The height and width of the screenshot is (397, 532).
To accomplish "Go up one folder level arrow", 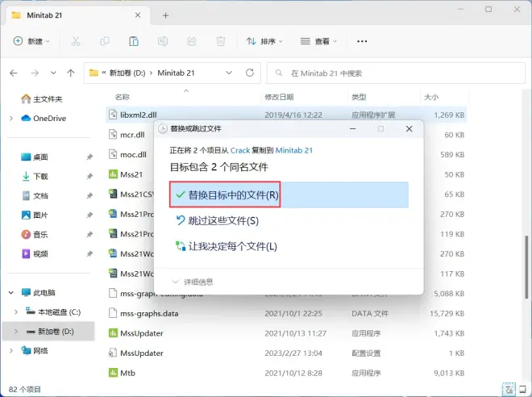I will coord(71,73).
